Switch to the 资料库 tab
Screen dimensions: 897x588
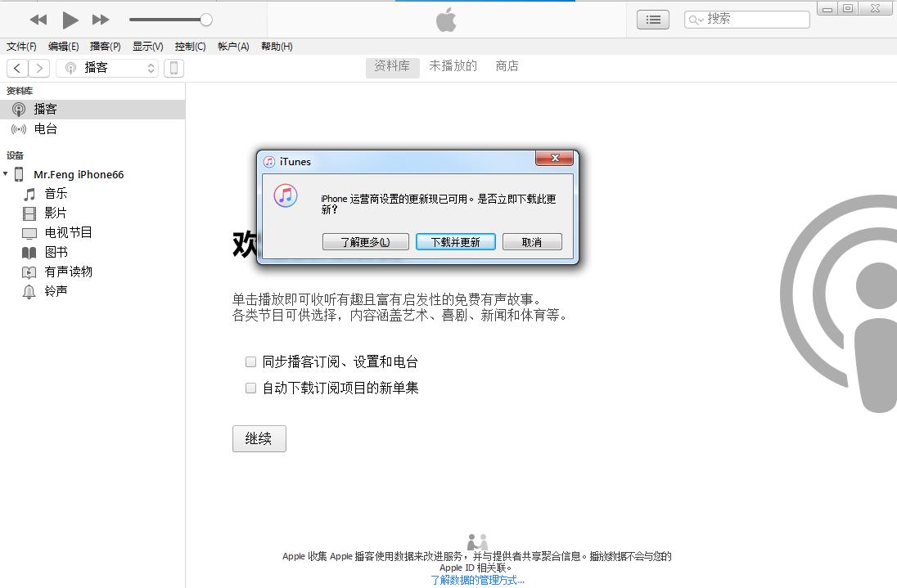pyautogui.click(x=392, y=66)
